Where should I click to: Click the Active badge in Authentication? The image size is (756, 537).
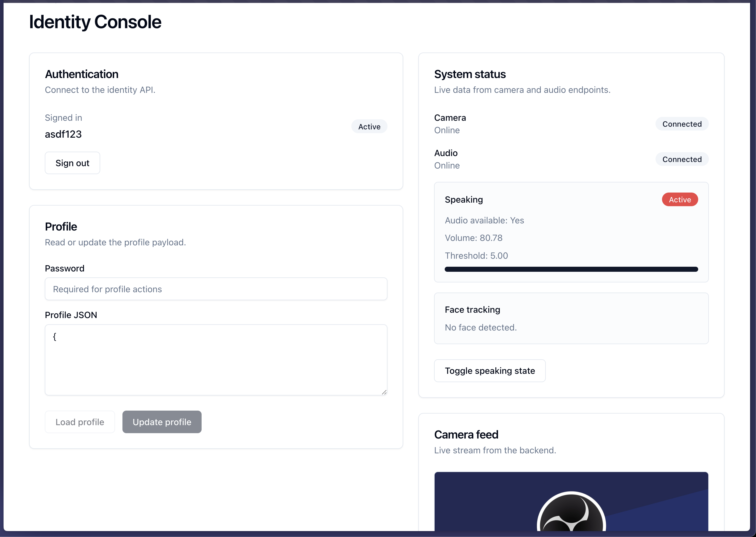point(369,127)
